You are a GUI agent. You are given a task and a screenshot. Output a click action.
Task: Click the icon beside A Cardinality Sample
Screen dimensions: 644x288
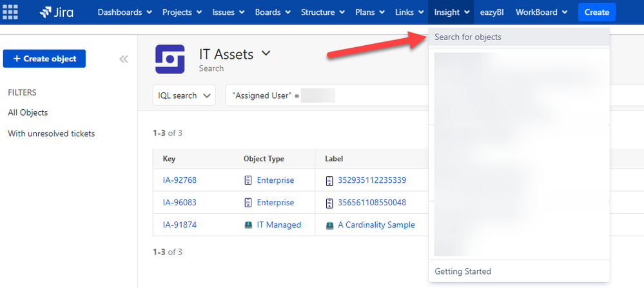pyautogui.click(x=329, y=225)
